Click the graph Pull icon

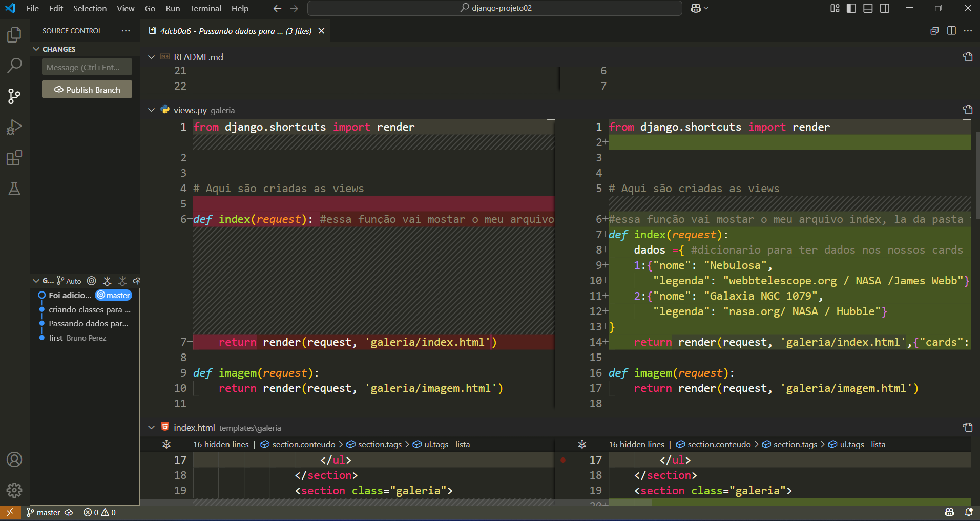click(x=122, y=281)
